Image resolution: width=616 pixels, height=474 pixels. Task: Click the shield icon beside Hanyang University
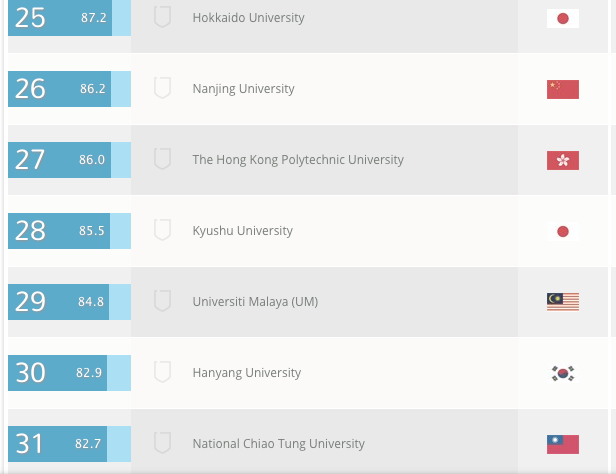tap(162, 372)
